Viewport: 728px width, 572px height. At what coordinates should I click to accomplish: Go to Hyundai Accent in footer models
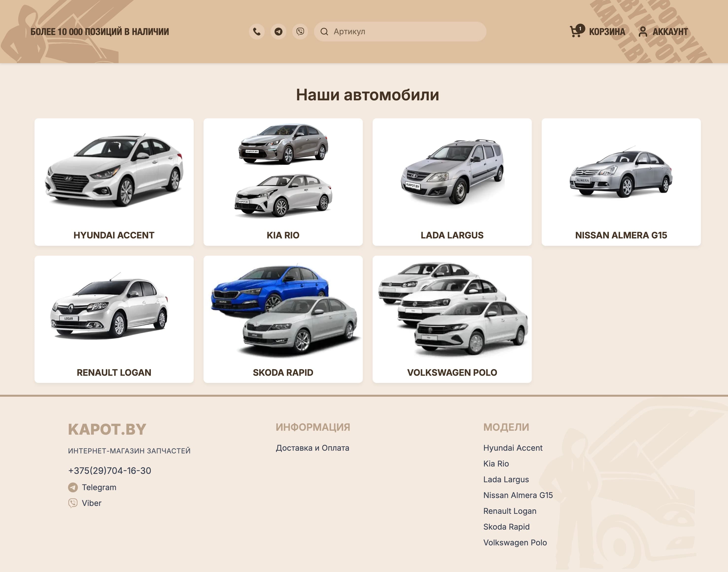pyautogui.click(x=513, y=448)
